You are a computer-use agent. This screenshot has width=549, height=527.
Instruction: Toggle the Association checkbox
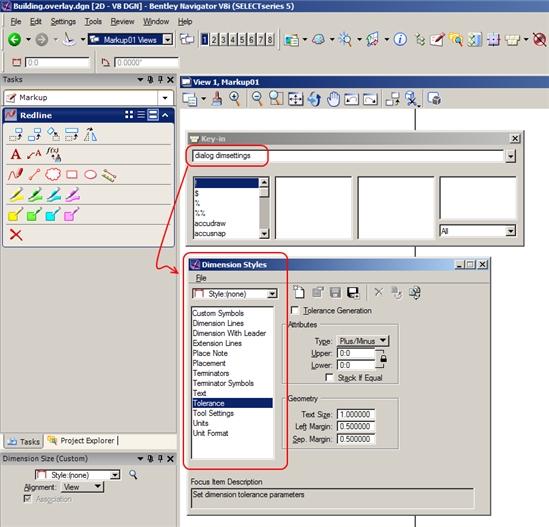(27, 498)
